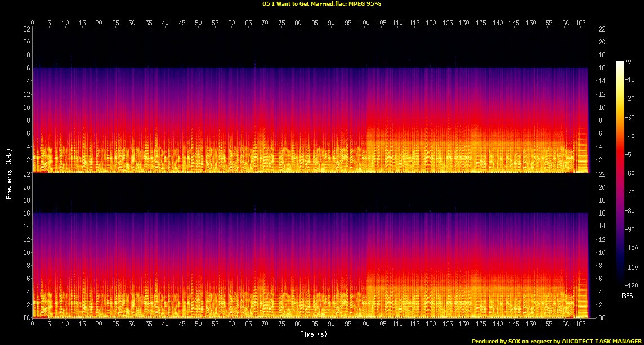Click the '+0' label atop the dBFS scale
Image resolution: width=644 pixels, height=345 pixels.
[x=629, y=61]
